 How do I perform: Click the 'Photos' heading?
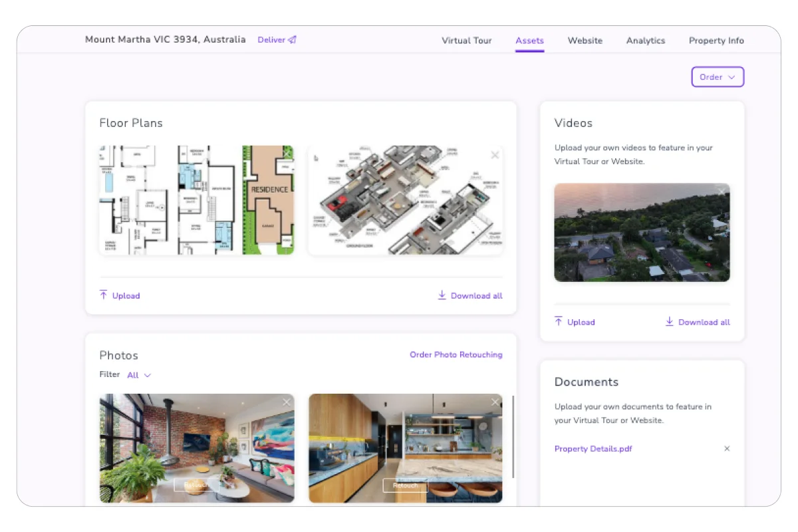(119, 355)
